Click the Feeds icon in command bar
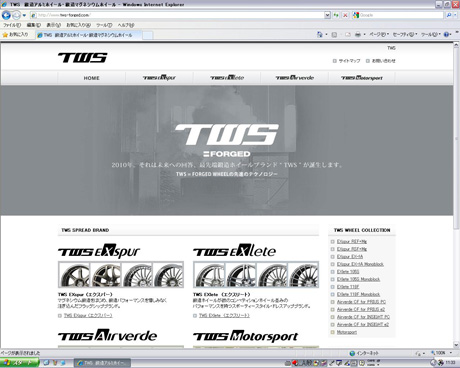The image size is (460, 368). click(x=334, y=34)
